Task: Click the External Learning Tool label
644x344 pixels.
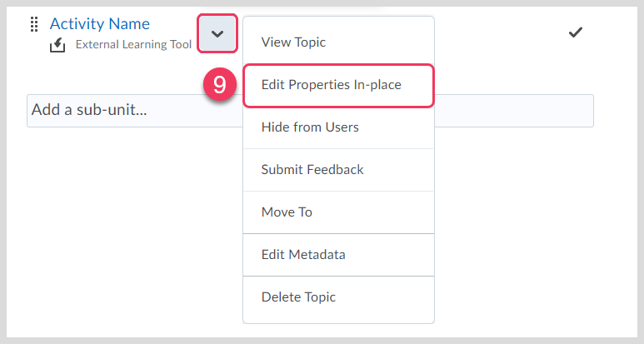Action: pos(133,44)
